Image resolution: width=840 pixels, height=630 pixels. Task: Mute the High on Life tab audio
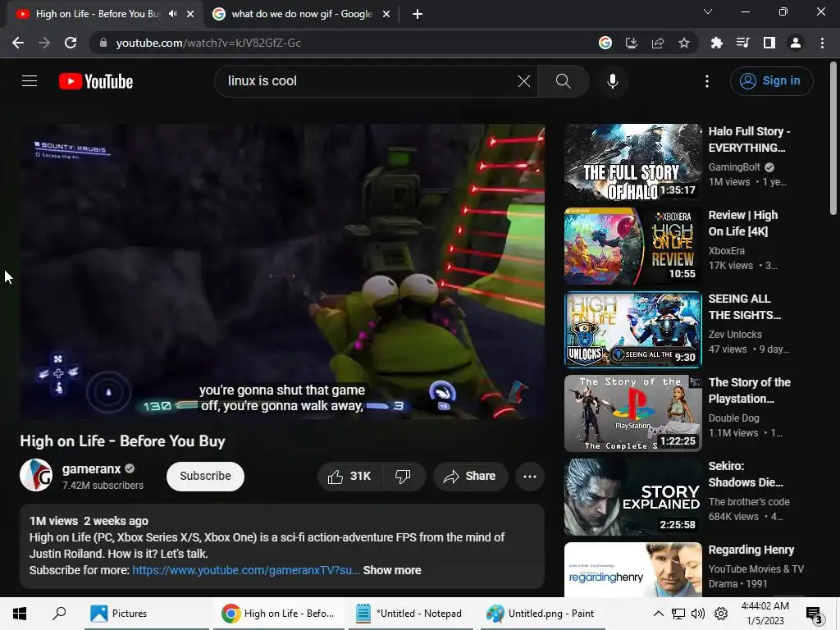click(172, 14)
